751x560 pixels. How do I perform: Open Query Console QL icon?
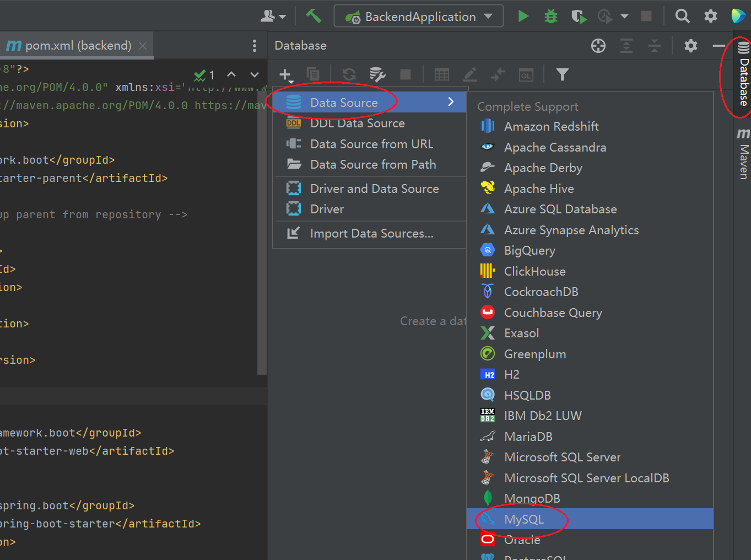tap(526, 74)
